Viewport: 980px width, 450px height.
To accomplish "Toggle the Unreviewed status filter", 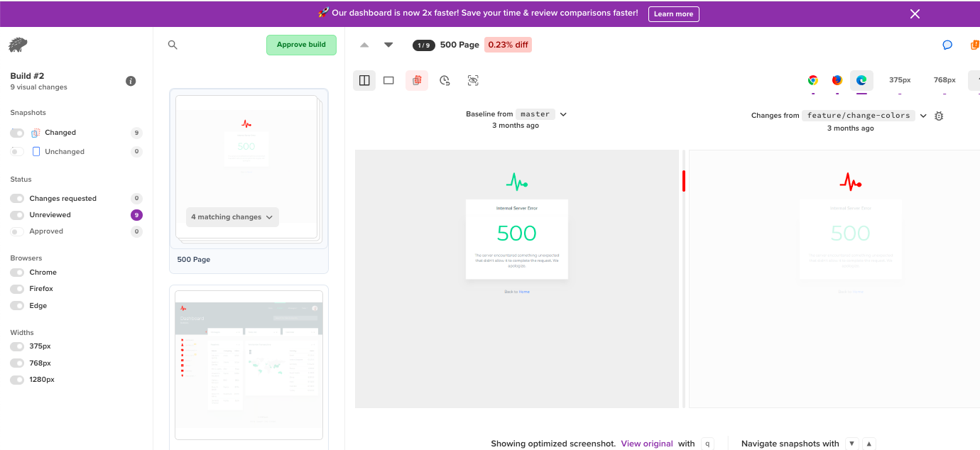I will pyautogui.click(x=17, y=215).
